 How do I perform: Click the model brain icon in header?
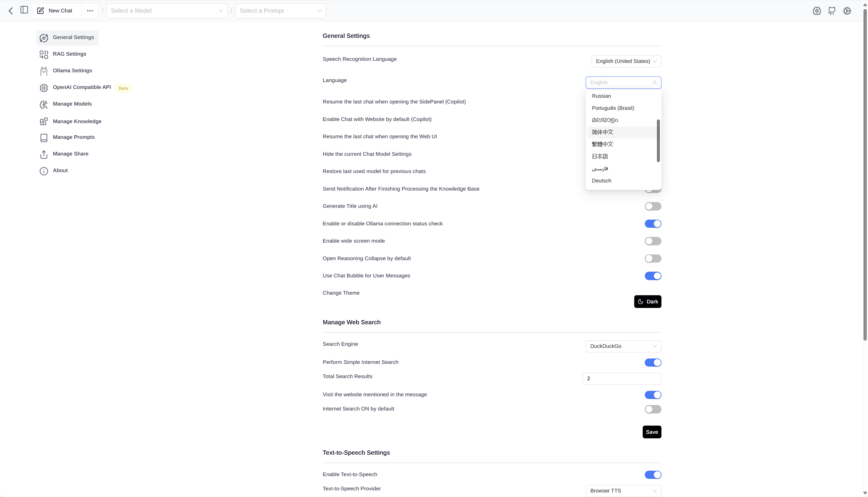click(x=817, y=11)
